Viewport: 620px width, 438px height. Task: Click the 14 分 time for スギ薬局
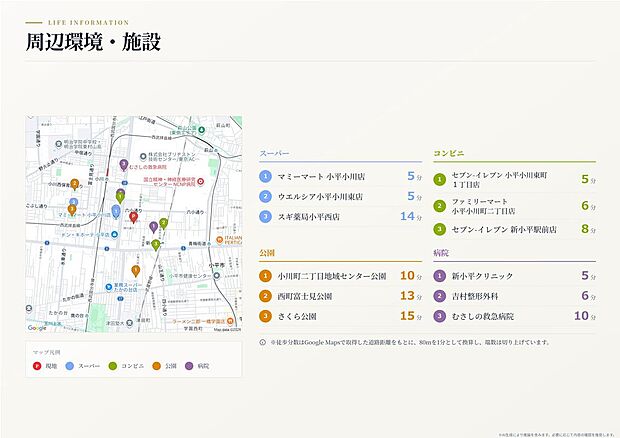(411, 217)
